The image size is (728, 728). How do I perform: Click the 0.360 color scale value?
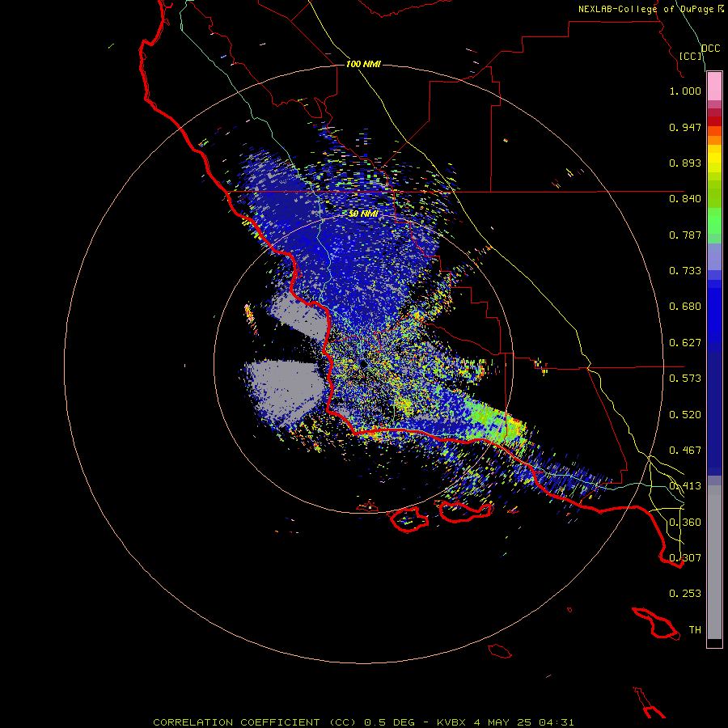point(685,523)
